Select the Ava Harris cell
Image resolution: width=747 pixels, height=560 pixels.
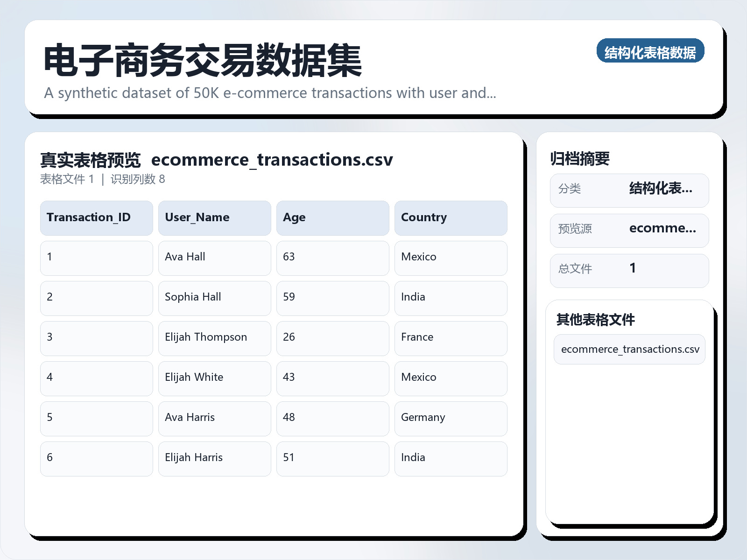click(214, 418)
